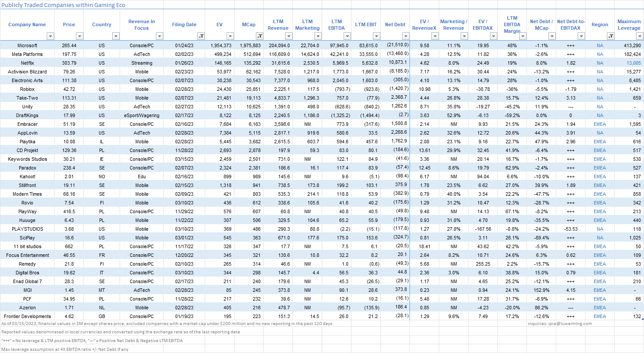The image size is (644, 353).
Task: Select MGI's Net Debt / MCap value 152.9%
Action: (x=541, y=290)
